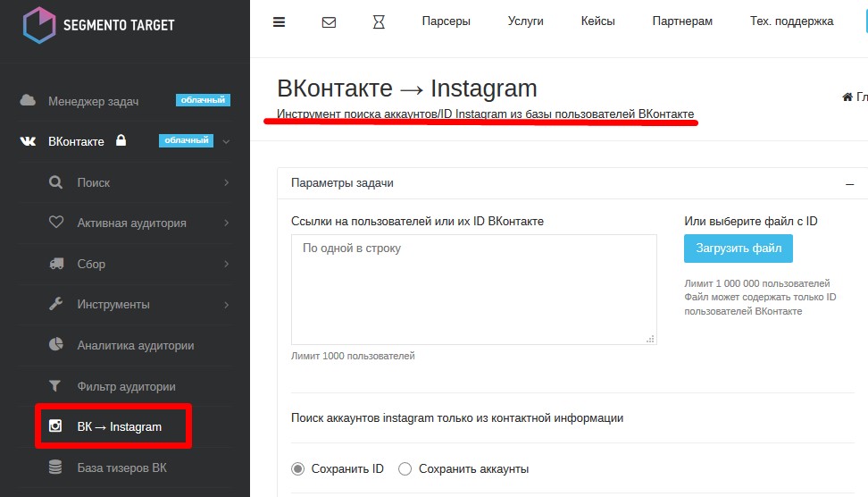Click the pie chart icon for Аналитика аудитории

click(x=56, y=344)
